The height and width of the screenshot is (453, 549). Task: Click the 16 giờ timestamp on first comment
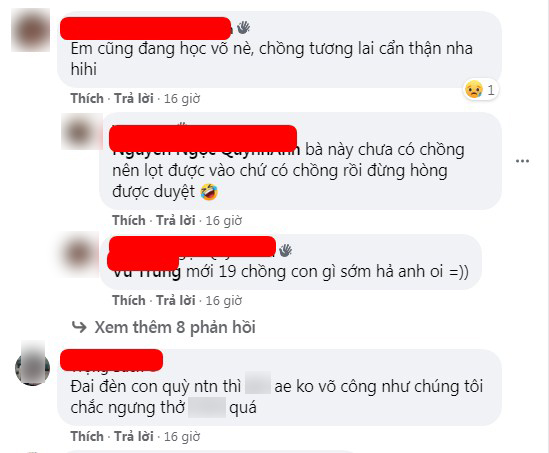[x=182, y=99]
